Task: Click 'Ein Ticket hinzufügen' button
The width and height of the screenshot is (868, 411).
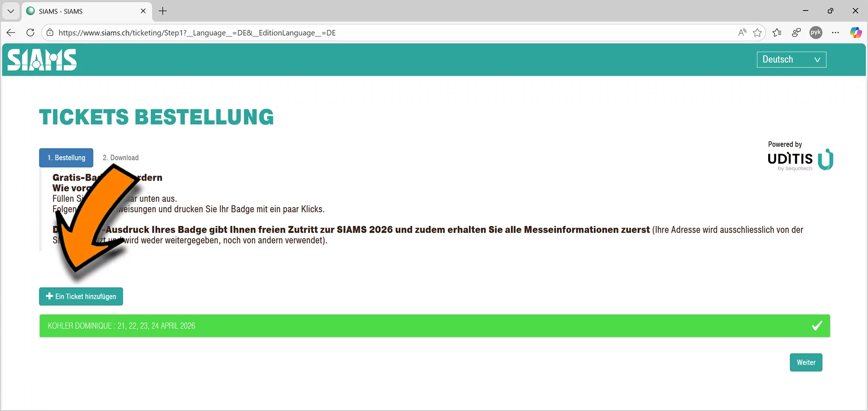Action: point(81,296)
